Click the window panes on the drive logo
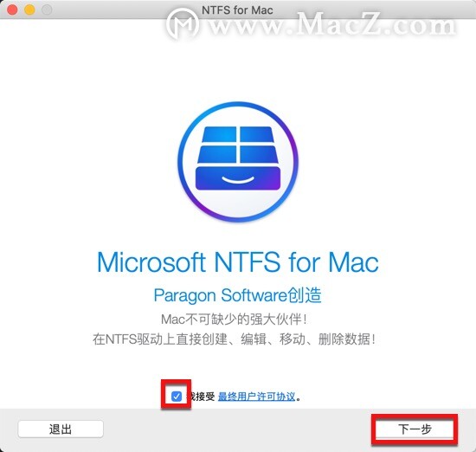This screenshot has width=476, height=452. pyautogui.click(x=238, y=145)
